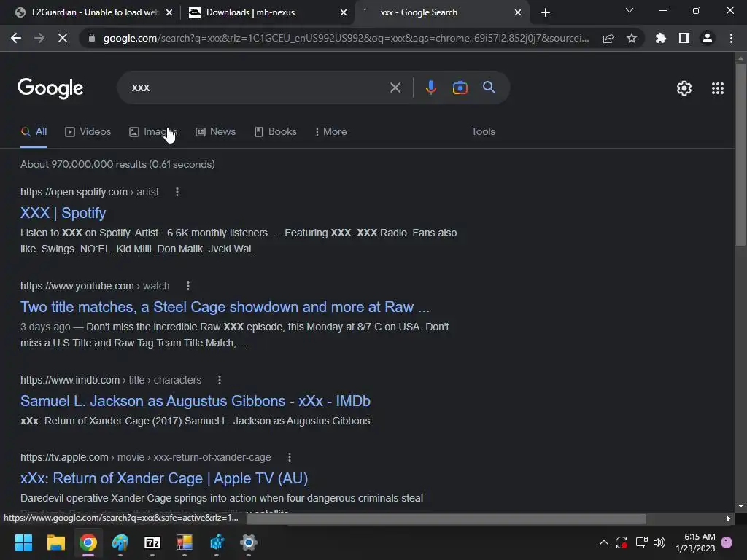Close the E2Guardian tab

[169, 12]
